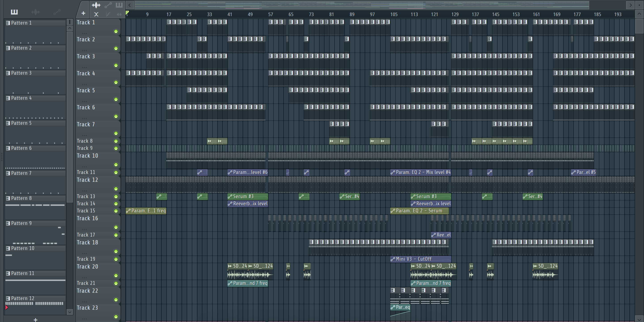The image size is (644, 322).
Task: Mute Track 22 using its green LED
Action: point(116,300)
